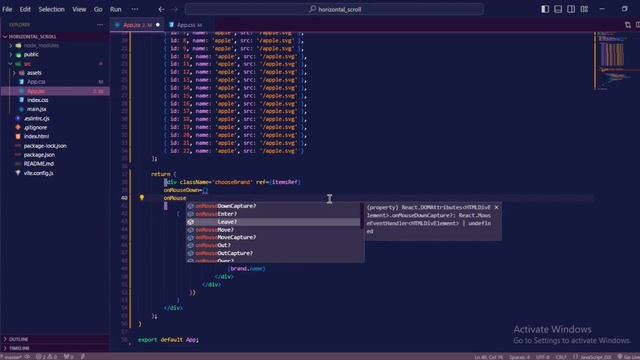This screenshot has width=640, height=360.
Task: Close the property info tooltip
Action: pos(496,207)
